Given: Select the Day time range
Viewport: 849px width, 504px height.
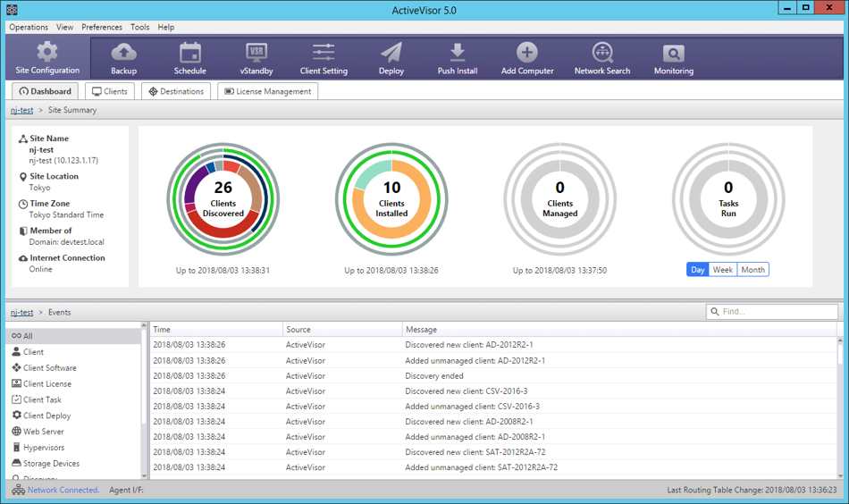Looking at the screenshot, I should coord(697,270).
